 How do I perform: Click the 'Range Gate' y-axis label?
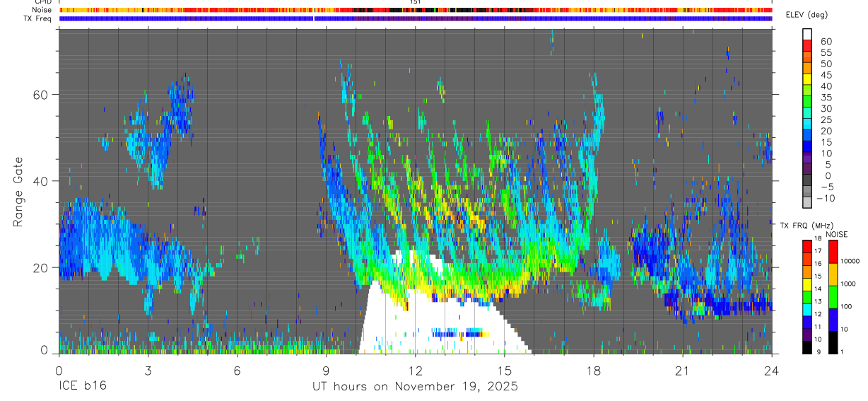click(18, 192)
